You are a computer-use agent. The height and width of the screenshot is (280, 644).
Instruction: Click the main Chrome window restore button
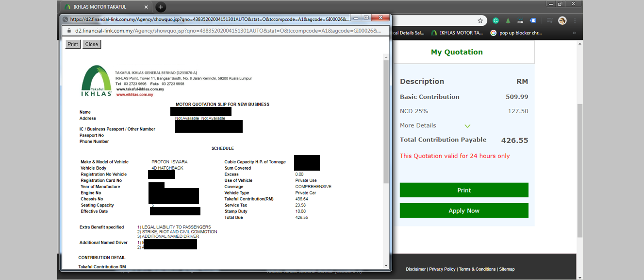click(560, 4)
